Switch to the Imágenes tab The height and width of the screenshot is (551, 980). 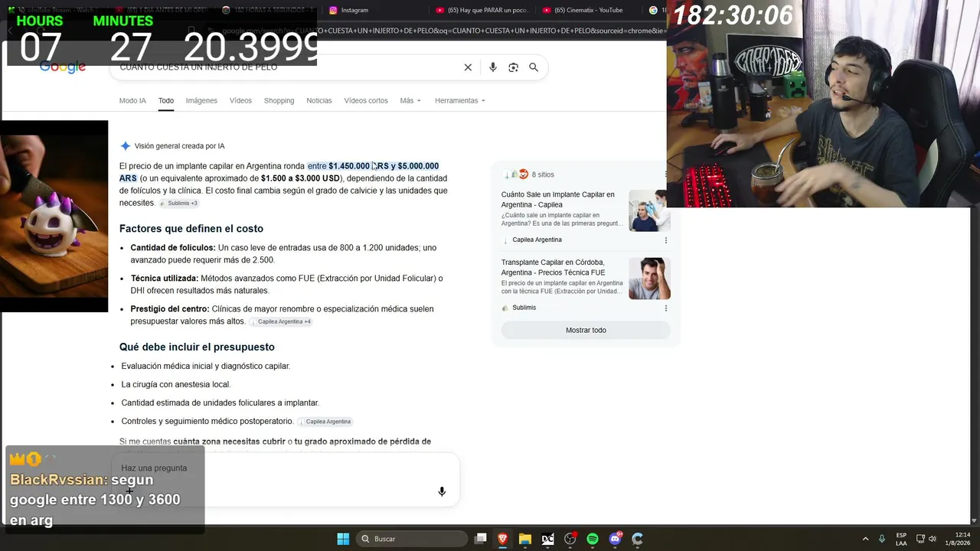point(201,101)
